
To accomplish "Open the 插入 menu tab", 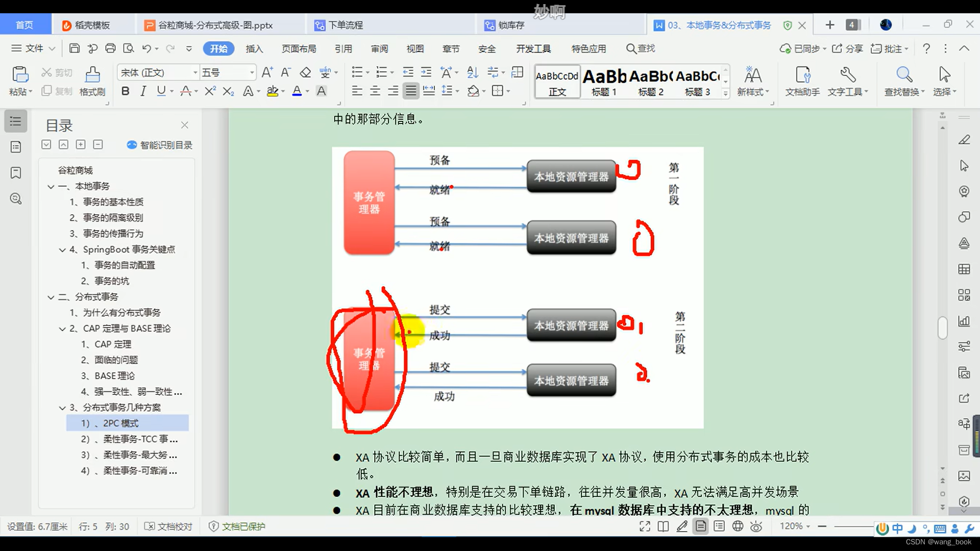I will (255, 48).
